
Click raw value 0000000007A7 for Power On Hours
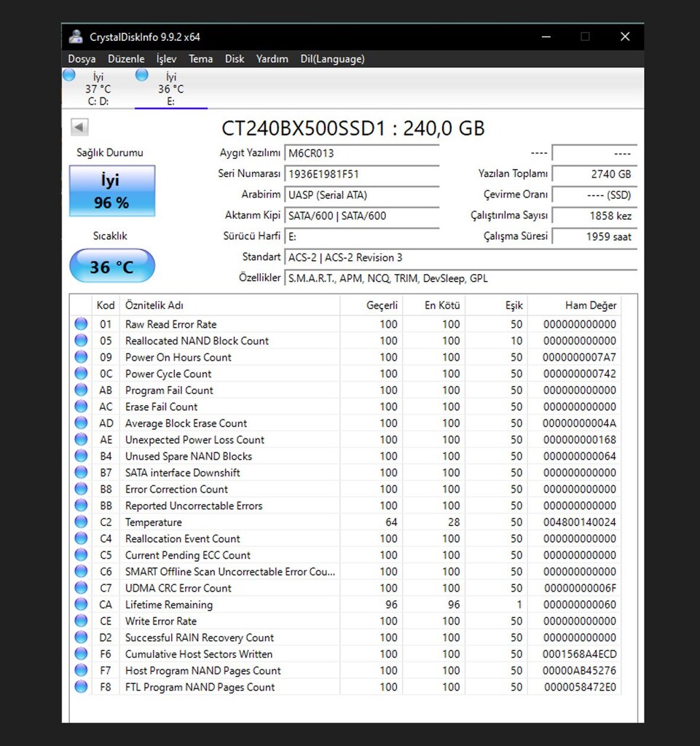point(580,357)
